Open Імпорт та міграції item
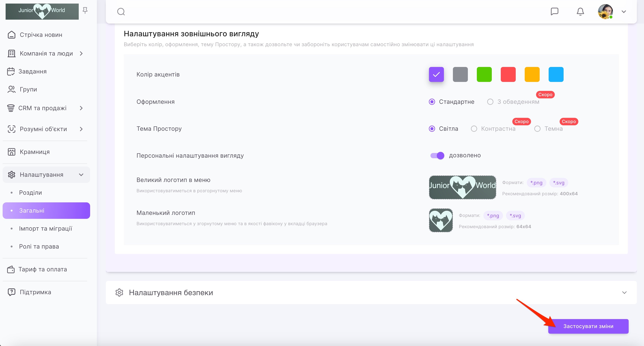Image resolution: width=644 pixels, height=346 pixels. click(45, 229)
